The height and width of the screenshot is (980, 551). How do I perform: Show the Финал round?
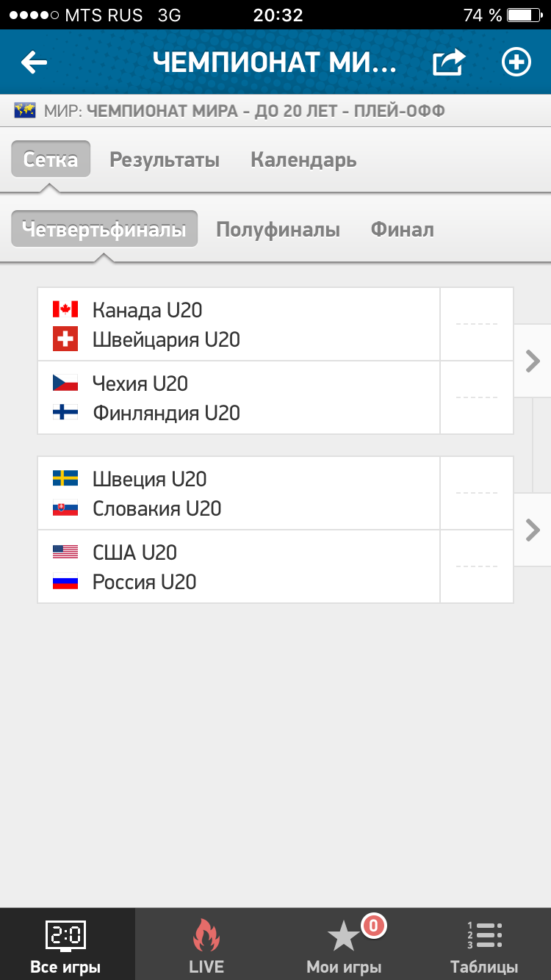402,230
